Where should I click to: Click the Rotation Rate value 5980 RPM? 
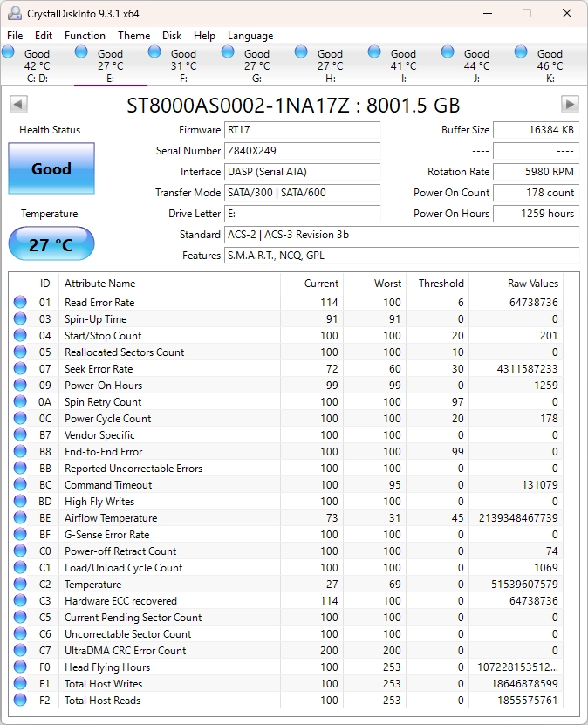pos(537,172)
